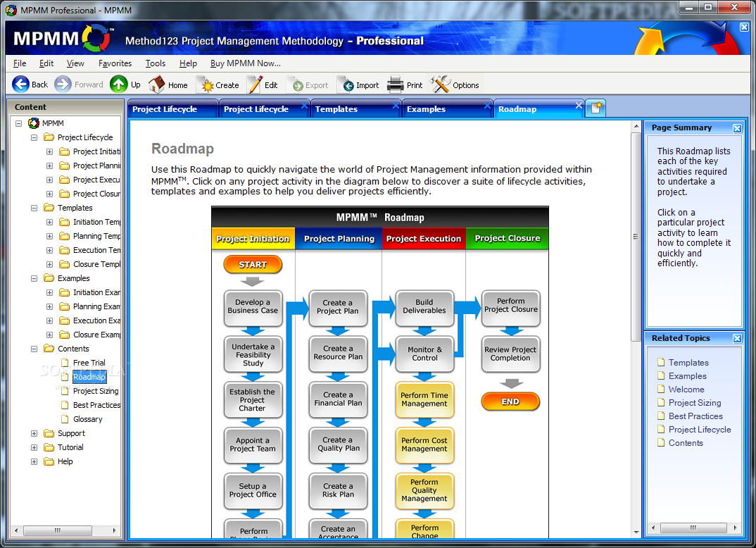Open the File menu
Screen dimensions: 756x548
coord(20,63)
